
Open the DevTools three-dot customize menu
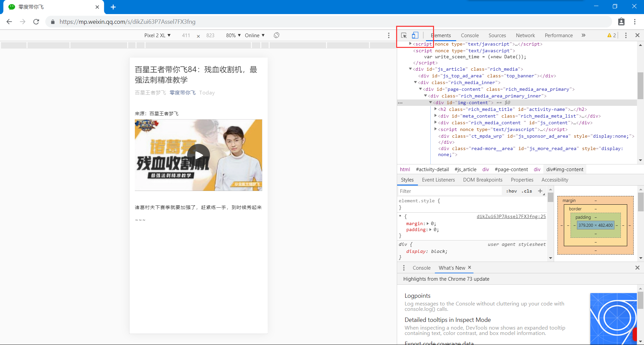pyautogui.click(x=626, y=35)
